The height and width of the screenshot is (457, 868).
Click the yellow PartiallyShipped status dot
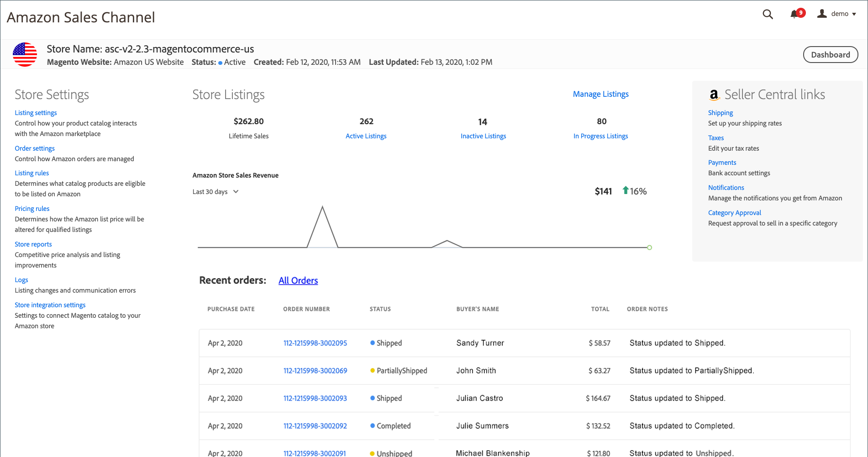(372, 371)
